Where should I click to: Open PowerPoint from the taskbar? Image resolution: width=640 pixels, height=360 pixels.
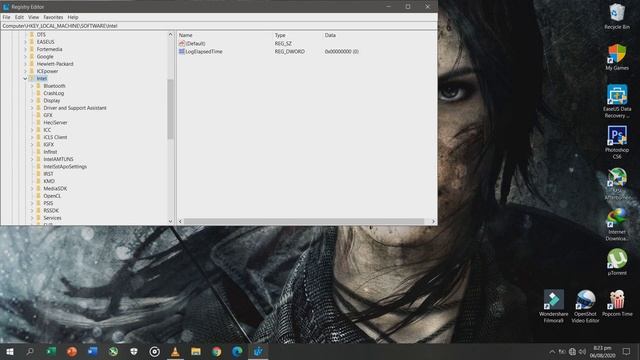click(72, 351)
